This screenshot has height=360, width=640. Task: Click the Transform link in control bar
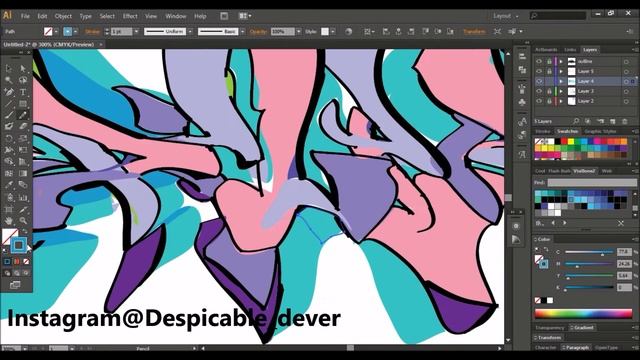[474, 31]
